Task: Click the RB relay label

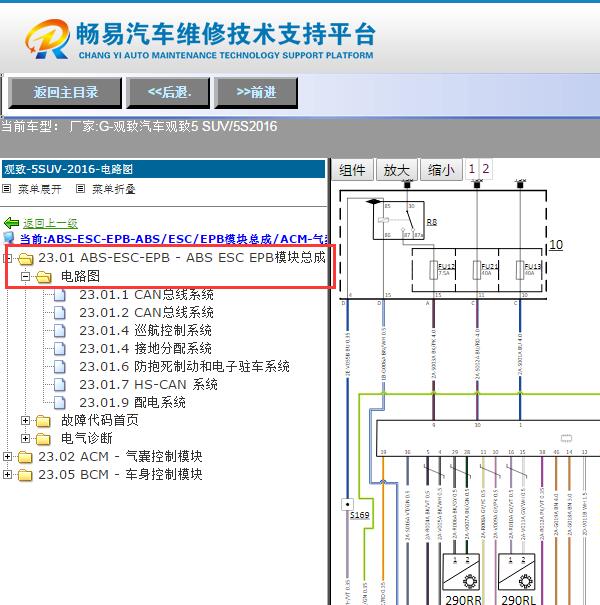Action: 432,222
